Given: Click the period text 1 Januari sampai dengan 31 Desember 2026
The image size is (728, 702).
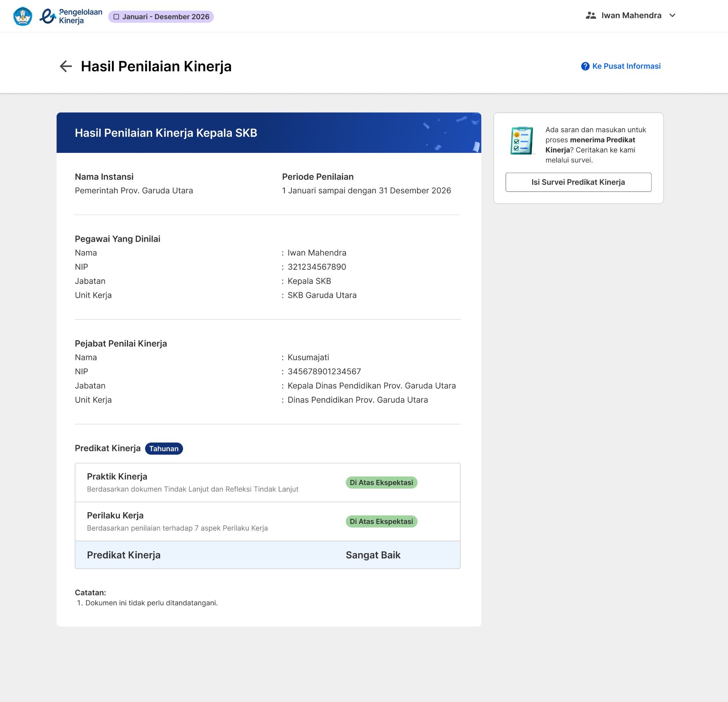Looking at the screenshot, I should point(366,191).
